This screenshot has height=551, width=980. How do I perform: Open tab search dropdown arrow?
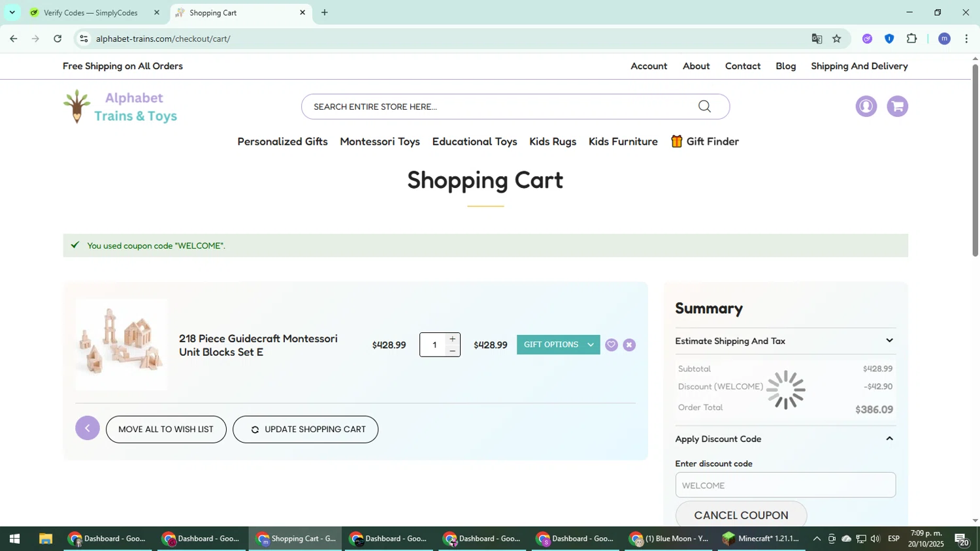(x=12, y=12)
